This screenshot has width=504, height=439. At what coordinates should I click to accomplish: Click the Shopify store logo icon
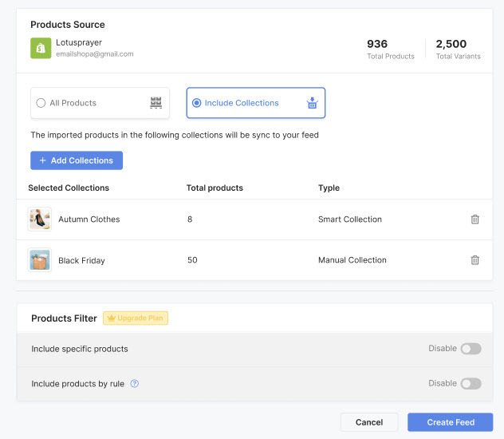pyautogui.click(x=41, y=48)
